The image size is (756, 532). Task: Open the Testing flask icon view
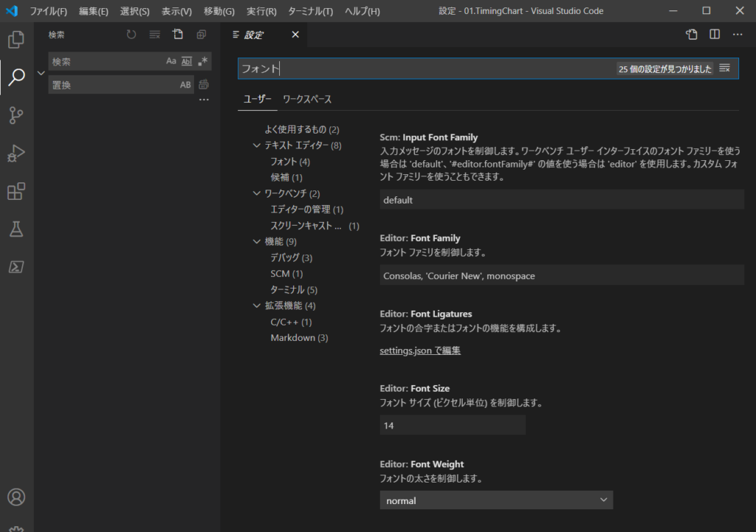click(x=16, y=229)
